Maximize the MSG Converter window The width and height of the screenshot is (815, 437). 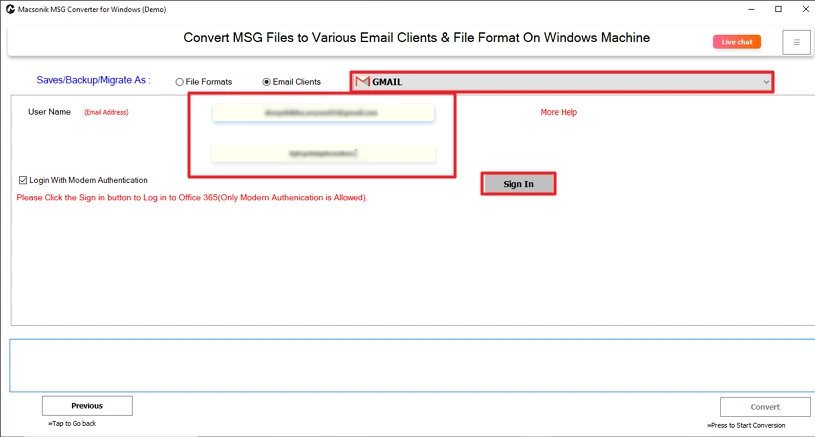778,9
